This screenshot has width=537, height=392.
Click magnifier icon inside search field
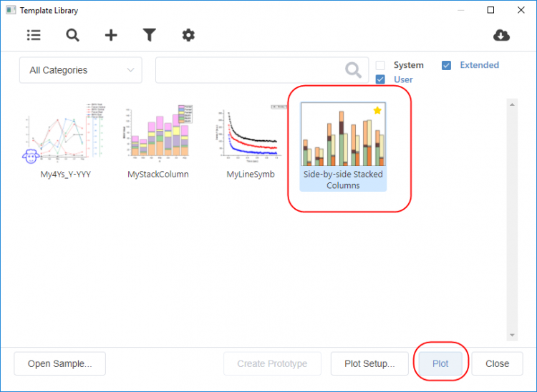(353, 70)
